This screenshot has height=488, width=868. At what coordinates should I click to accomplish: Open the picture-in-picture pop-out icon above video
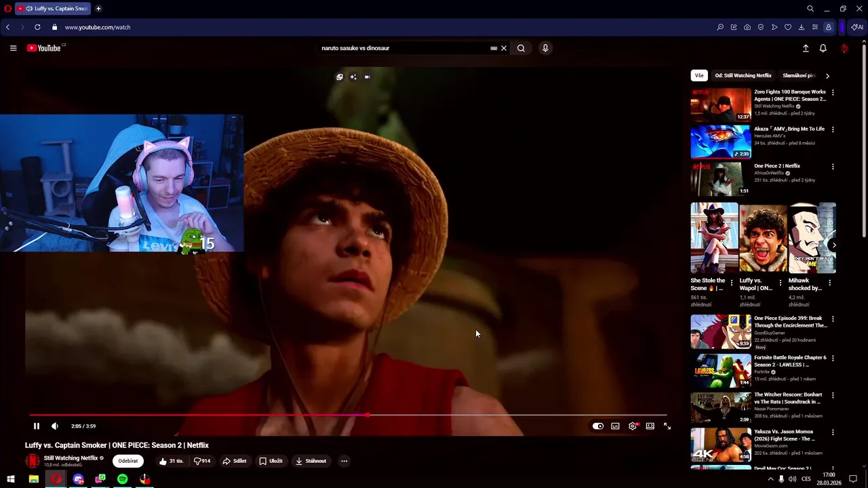pyautogui.click(x=340, y=77)
